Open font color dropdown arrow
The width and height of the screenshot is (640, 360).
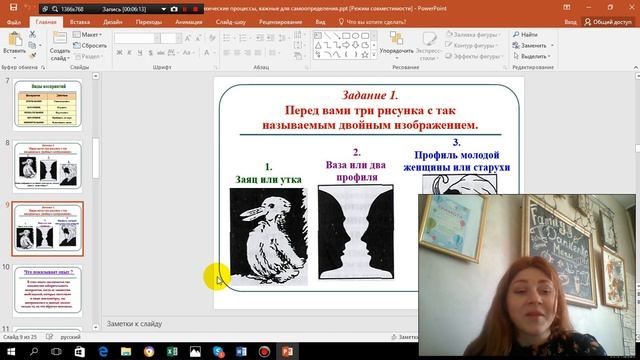[213, 52]
